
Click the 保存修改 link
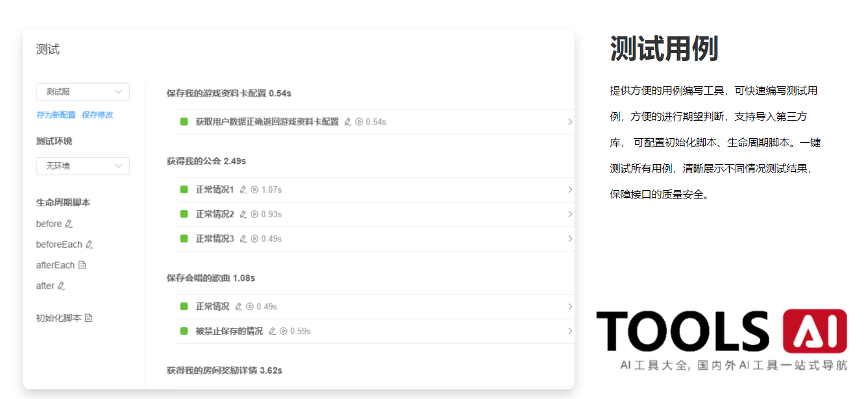tap(97, 115)
